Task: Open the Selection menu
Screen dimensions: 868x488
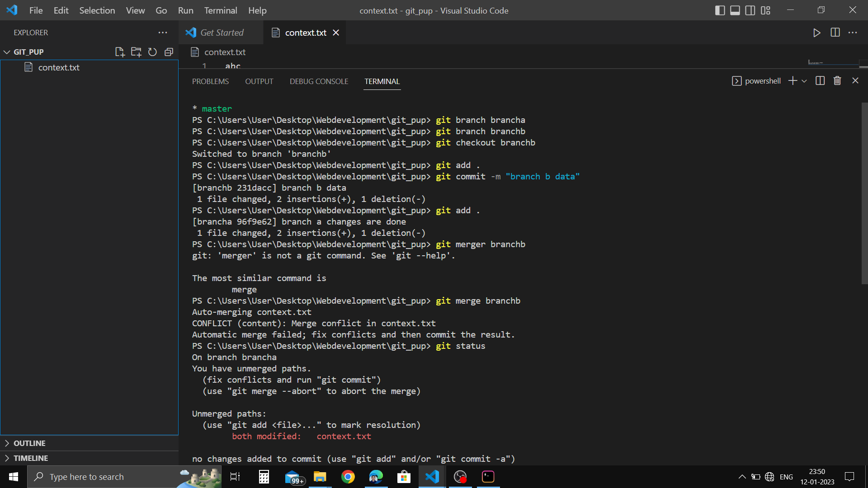Action: 97,10
